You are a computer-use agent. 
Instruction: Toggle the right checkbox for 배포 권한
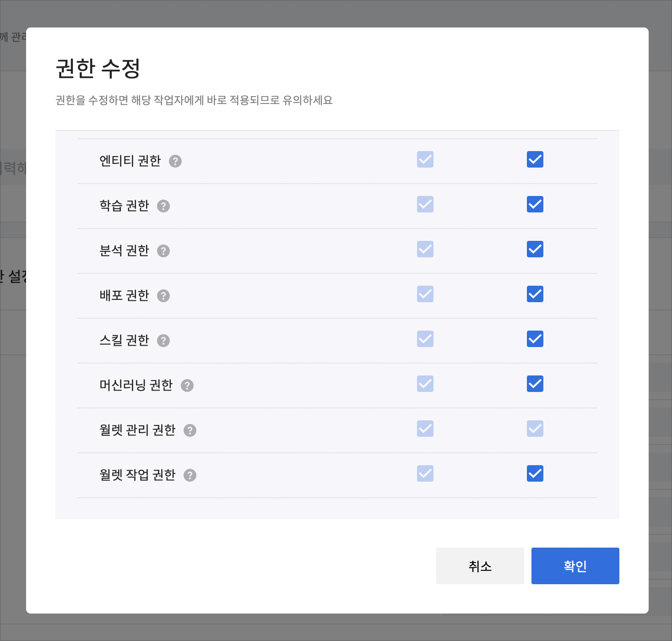pos(535,294)
